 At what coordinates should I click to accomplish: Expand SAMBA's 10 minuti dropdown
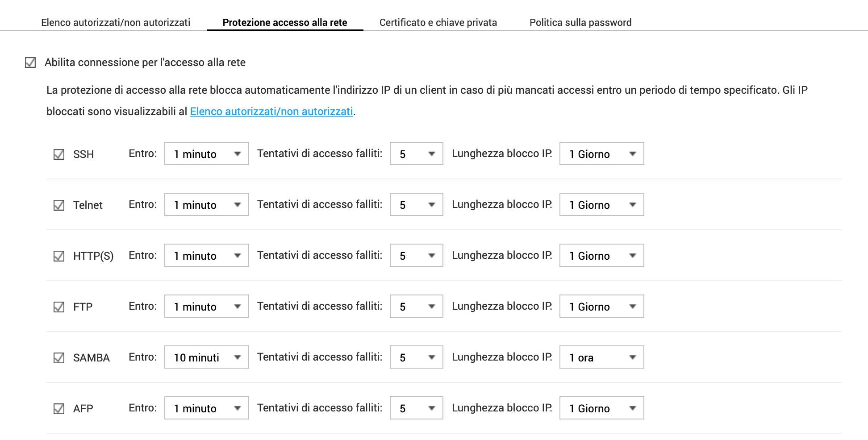pyautogui.click(x=207, y=357)
